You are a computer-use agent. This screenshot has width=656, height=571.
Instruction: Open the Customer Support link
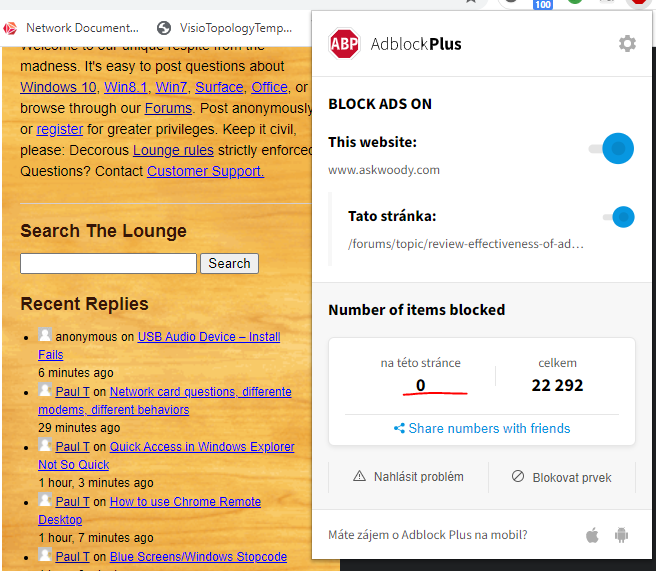(x=205, y=171)
